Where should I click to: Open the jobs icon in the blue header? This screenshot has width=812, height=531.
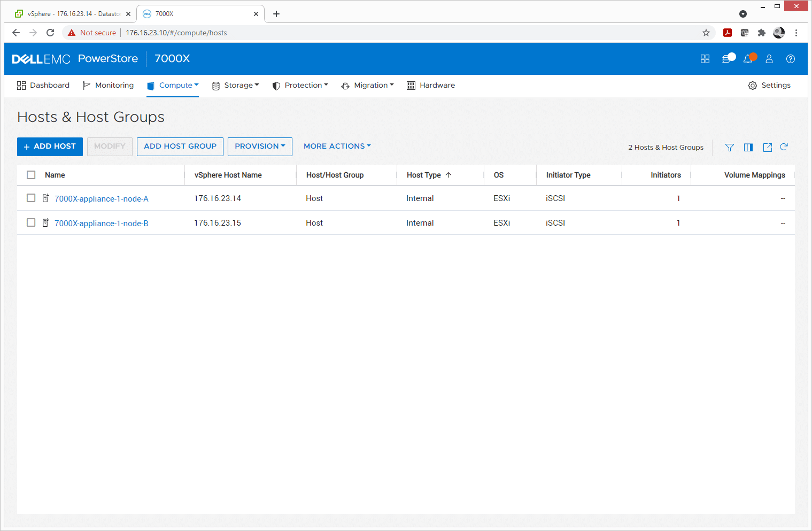(x=728, y=58)
